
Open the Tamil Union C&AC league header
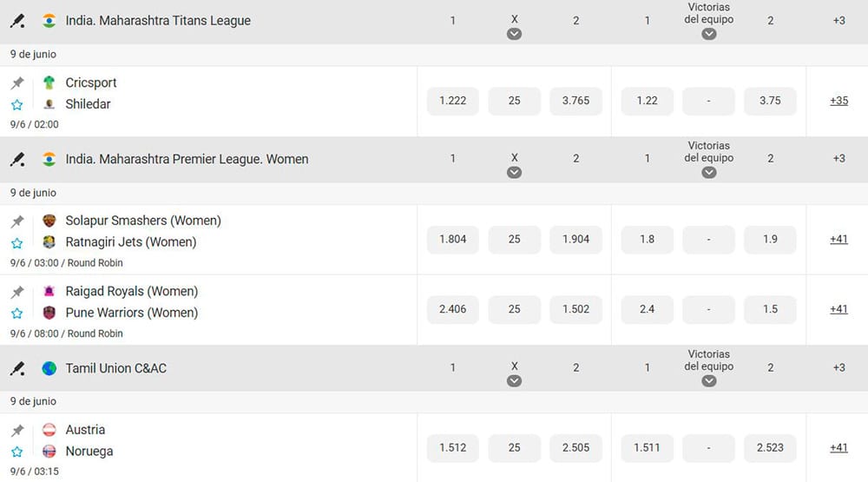pyautogui.click(x=115, y=368)
